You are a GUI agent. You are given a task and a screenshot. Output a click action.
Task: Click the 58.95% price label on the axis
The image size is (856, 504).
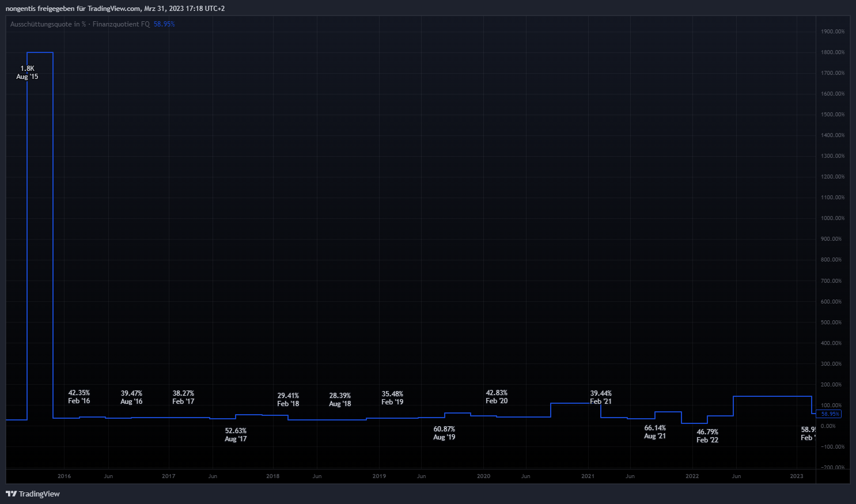point(830,414)
